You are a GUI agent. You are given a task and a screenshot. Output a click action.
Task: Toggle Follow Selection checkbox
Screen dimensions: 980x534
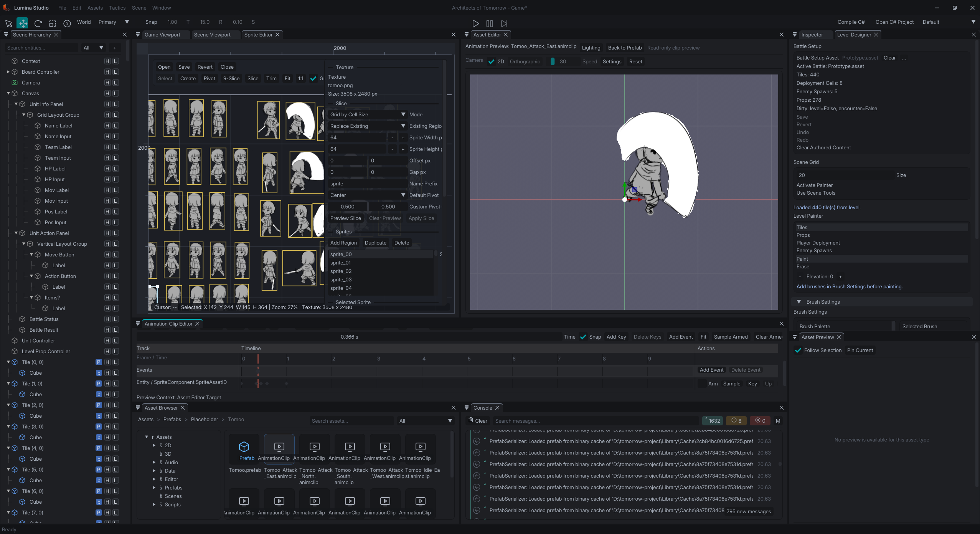coord(798,350)
